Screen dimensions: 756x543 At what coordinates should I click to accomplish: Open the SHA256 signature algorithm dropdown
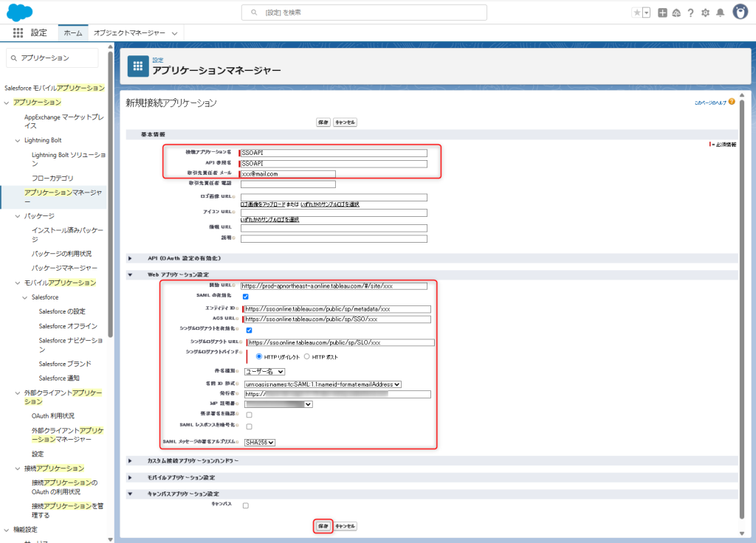coord(260,443)
